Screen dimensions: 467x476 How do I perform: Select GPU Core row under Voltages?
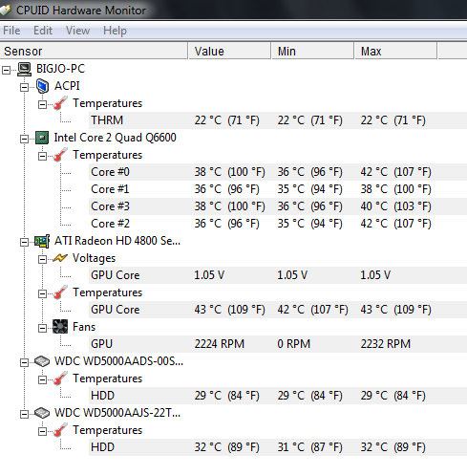coord(278,275)
